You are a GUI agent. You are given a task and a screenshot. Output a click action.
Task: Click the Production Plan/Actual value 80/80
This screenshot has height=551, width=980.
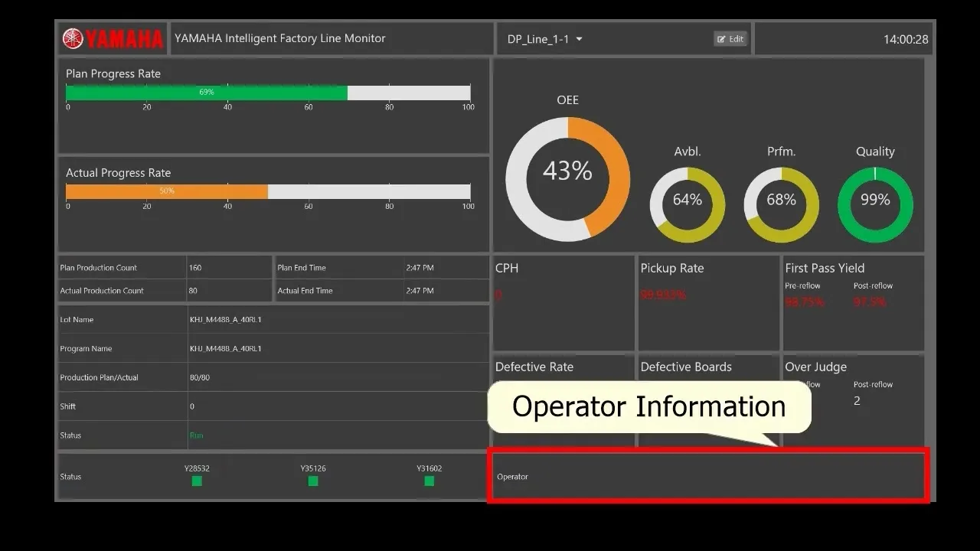click(x=200, y=378)
